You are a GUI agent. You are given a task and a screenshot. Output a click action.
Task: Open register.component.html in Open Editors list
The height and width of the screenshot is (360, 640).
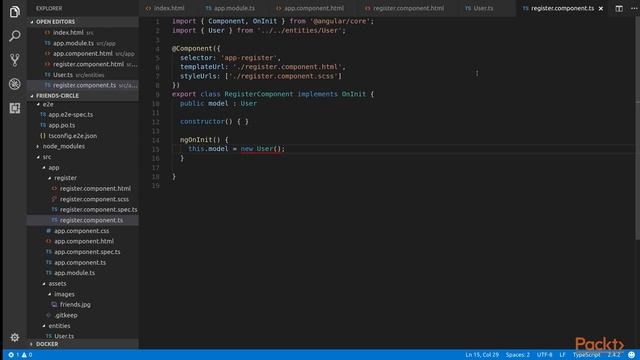[x=88, y=64]
